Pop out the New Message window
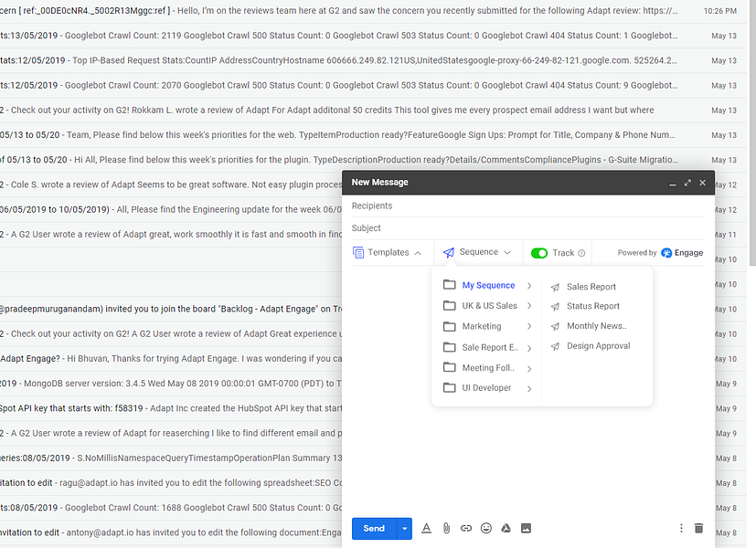Viewport: 756px width, 548px height. point(687,183)
